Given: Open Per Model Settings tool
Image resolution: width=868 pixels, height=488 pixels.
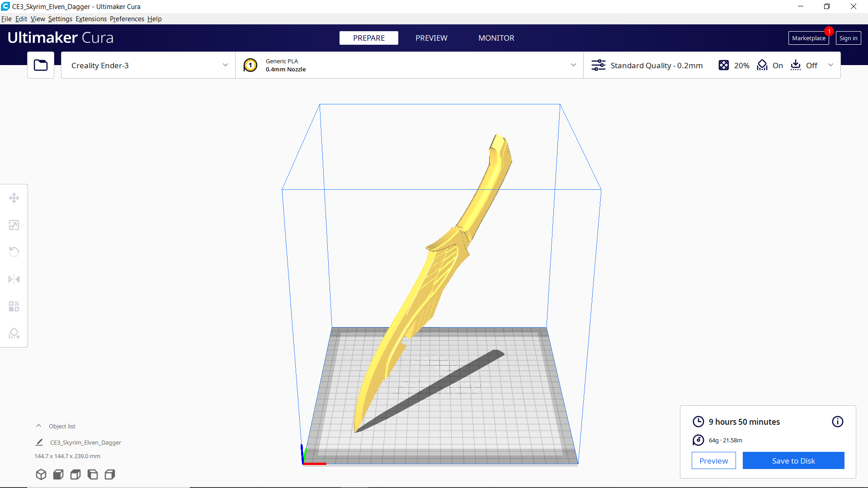Looking at the screenshot, I should tap(14, 306).
